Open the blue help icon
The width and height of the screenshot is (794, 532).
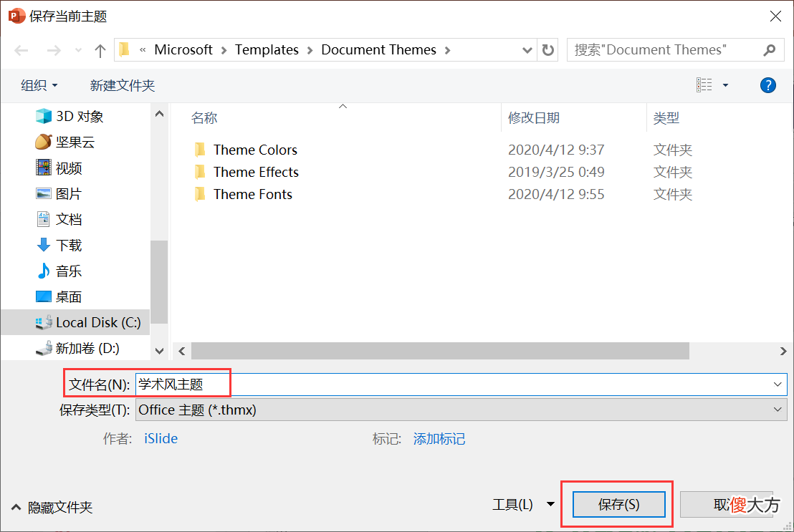[x=768, y=85]
